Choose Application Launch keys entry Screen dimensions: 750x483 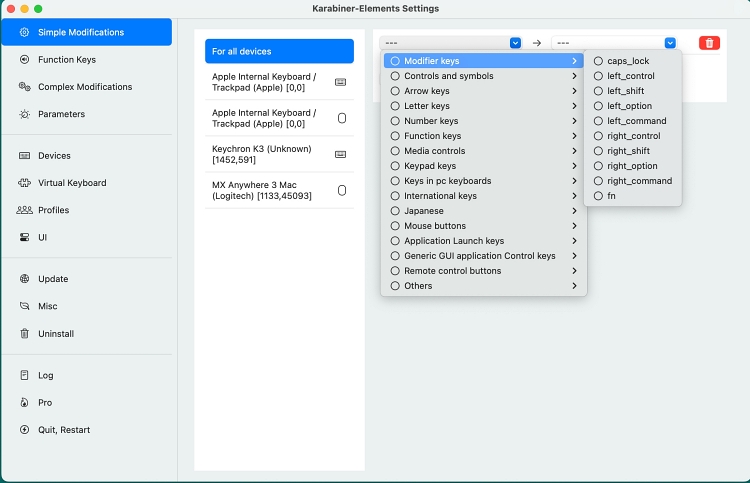pos(484,241)
